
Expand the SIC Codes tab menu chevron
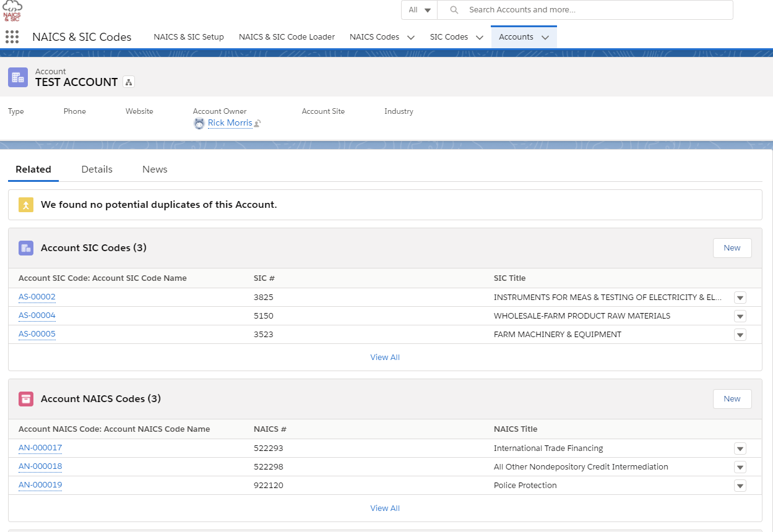(x=479, y=37)
